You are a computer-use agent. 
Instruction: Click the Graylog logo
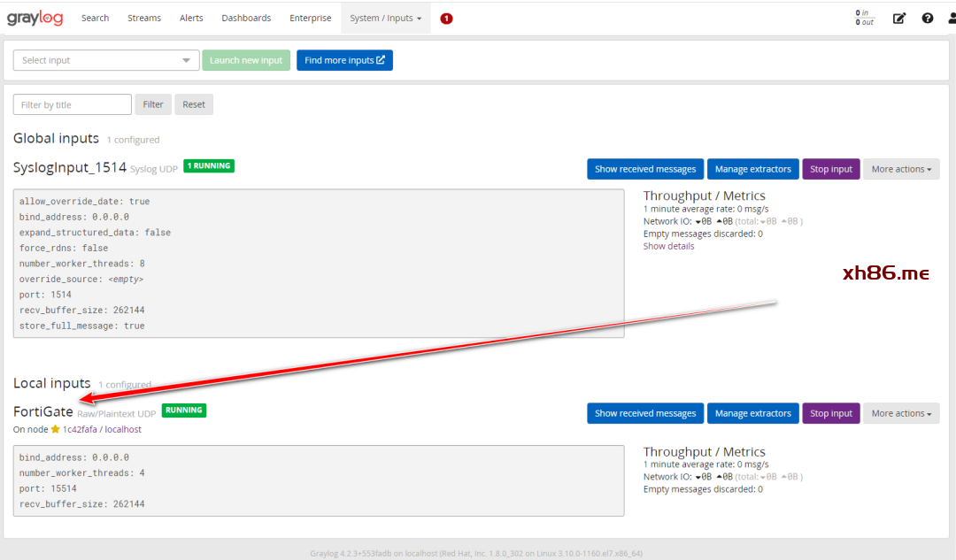point(35,18)
